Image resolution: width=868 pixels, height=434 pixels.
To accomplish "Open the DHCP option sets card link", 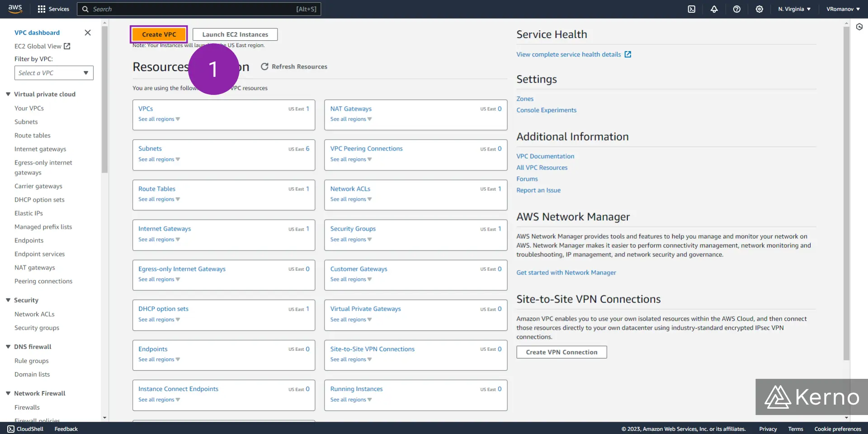I will [x=163, y=309].
